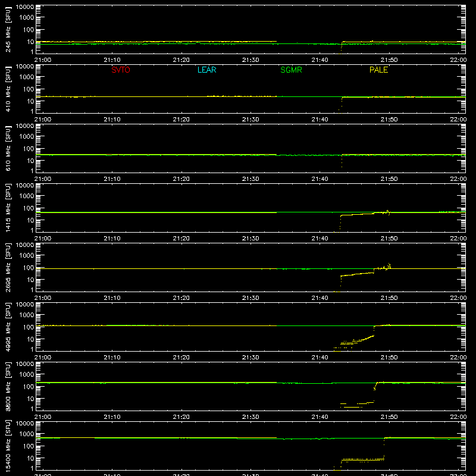Click 21:00 label under the 245 MHz plot

tap(43, 60)
